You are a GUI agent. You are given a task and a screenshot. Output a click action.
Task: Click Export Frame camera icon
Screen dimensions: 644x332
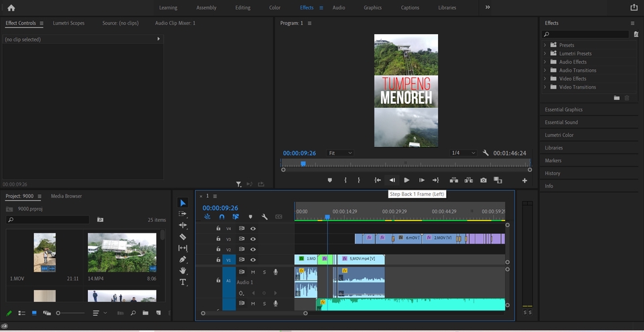(484, 180)
